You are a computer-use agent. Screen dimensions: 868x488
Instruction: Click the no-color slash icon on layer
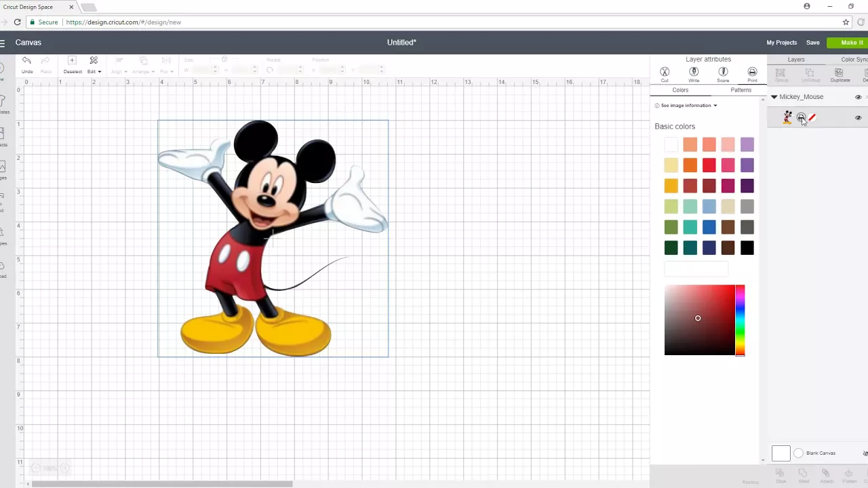(812, 118)
